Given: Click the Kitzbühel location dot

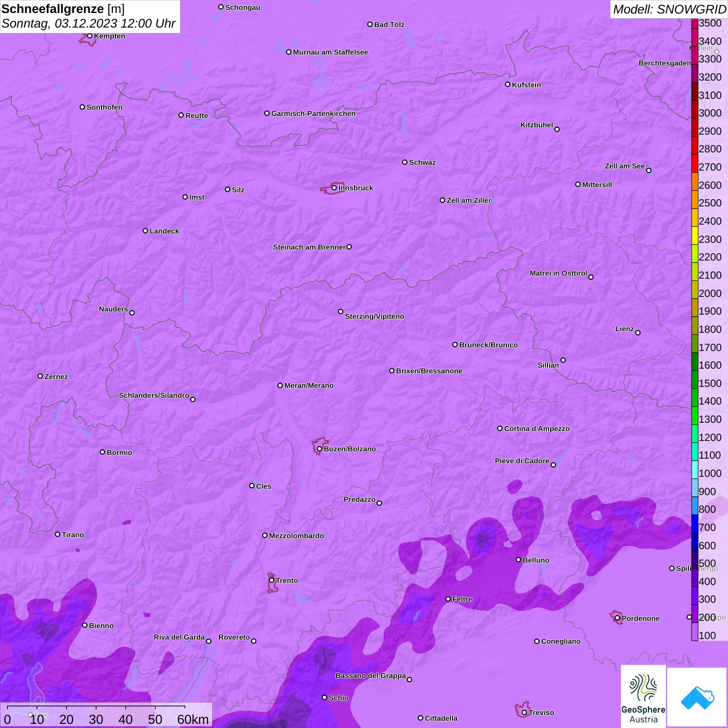Looking at the screenshot, I should coord(557,129).
